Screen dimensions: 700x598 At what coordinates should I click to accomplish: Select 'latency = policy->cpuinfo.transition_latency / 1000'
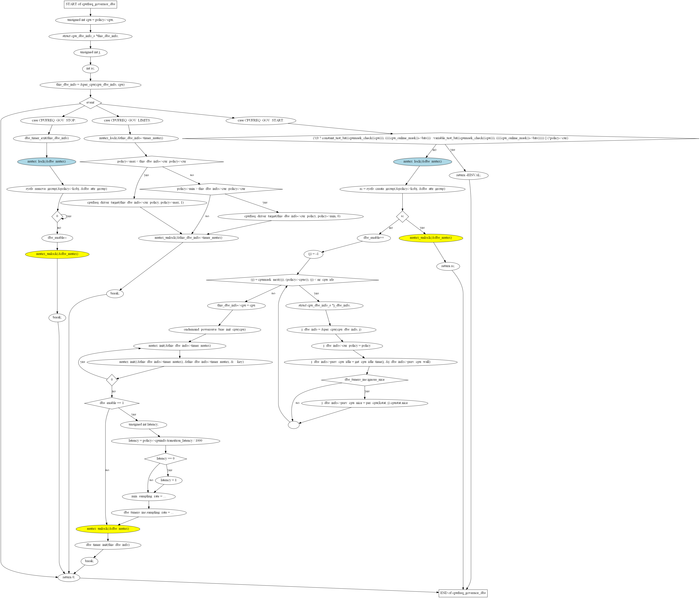coord(166,441)
